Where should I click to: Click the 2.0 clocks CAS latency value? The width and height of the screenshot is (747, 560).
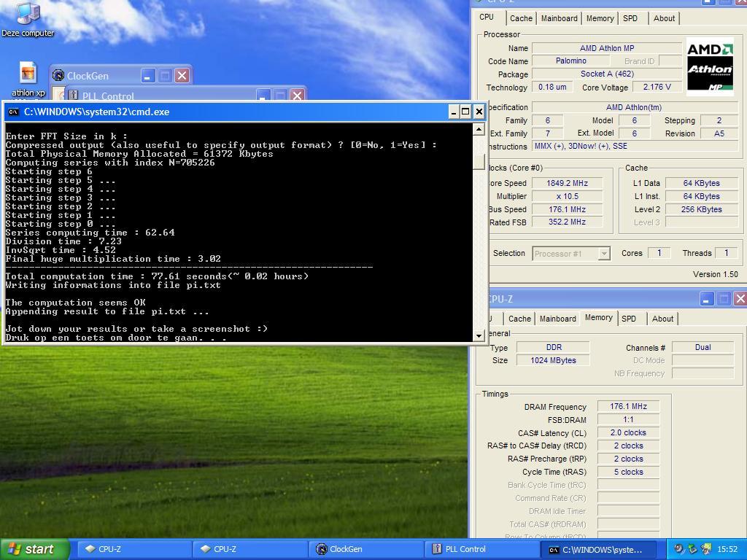[x=628, y=433]
